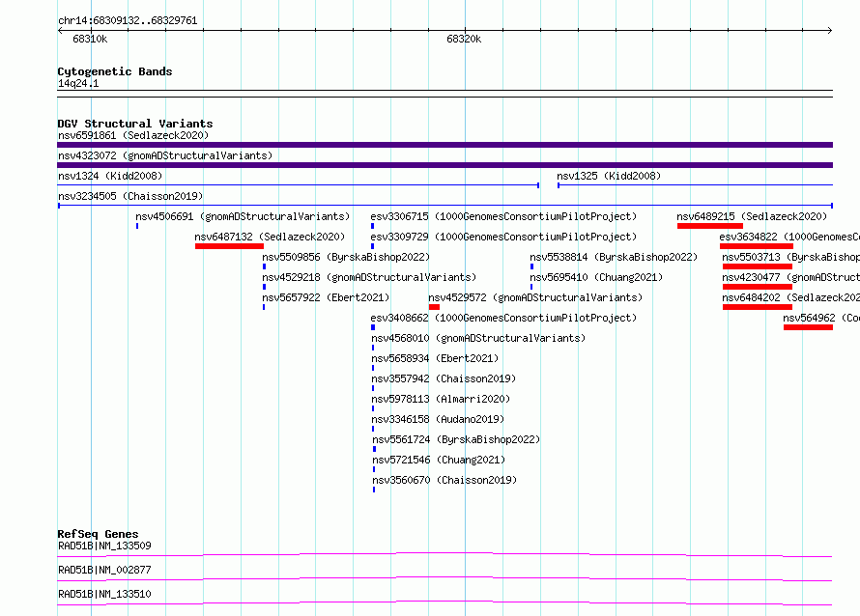Click the purple bar under nsv6591861

(x=444, y=145)
